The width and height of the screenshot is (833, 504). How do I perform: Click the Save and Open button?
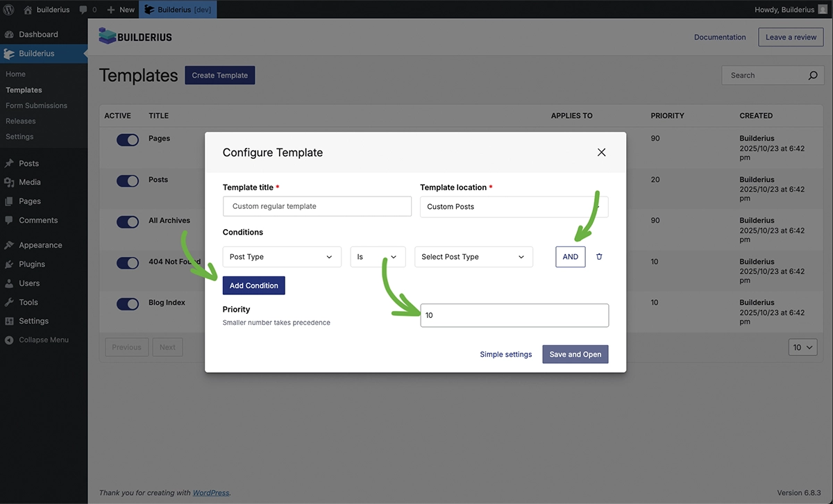(x=575, y=354)
